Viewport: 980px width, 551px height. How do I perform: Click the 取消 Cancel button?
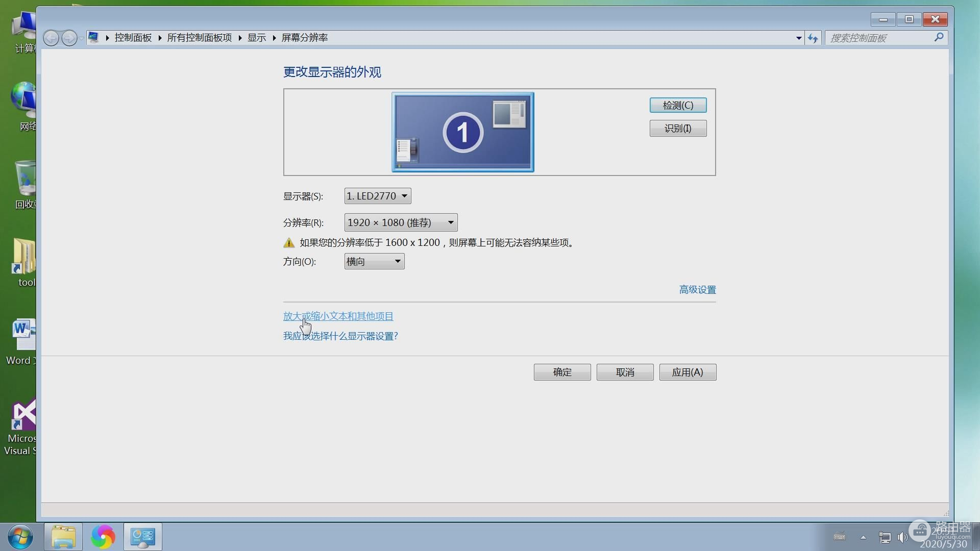[625, 372]
